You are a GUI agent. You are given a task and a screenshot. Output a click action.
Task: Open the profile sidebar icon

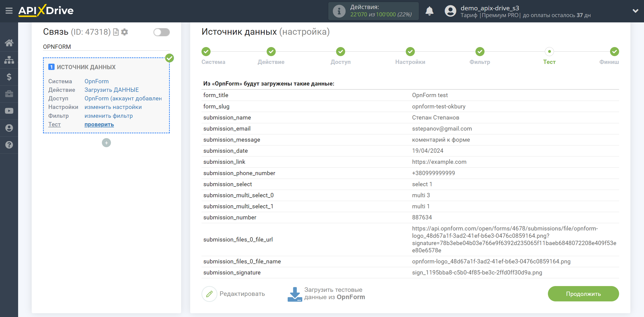pyautogui.click(x=9, y=128)
